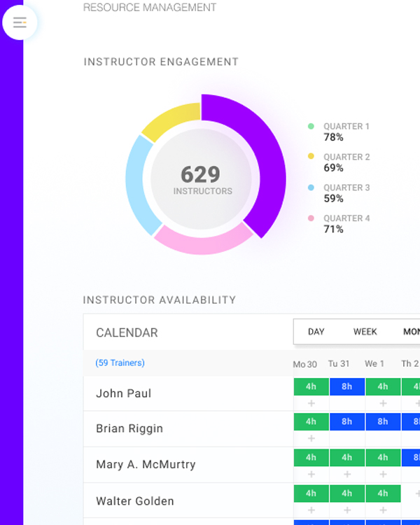Switch calendar to WEEK view
The image size is (420, 525).
tap(365, 332)
